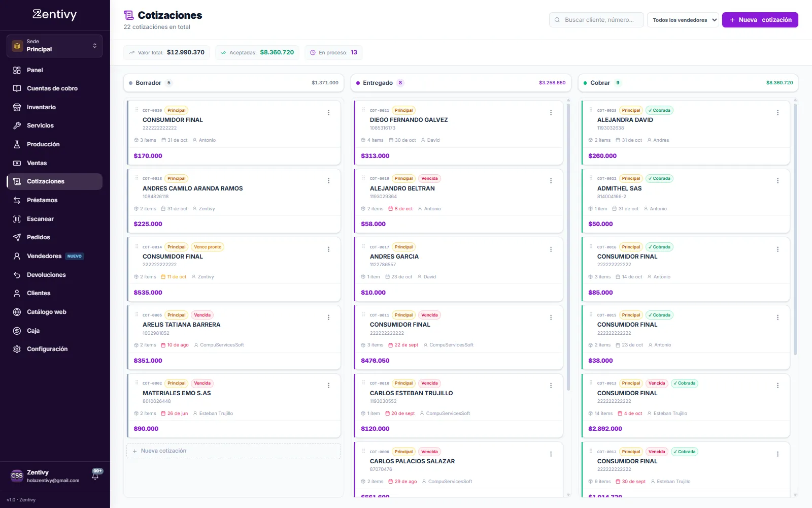Open options menu for Alejandro Beltran card
This screenshot has width=812, height=508.
(551, 181)
